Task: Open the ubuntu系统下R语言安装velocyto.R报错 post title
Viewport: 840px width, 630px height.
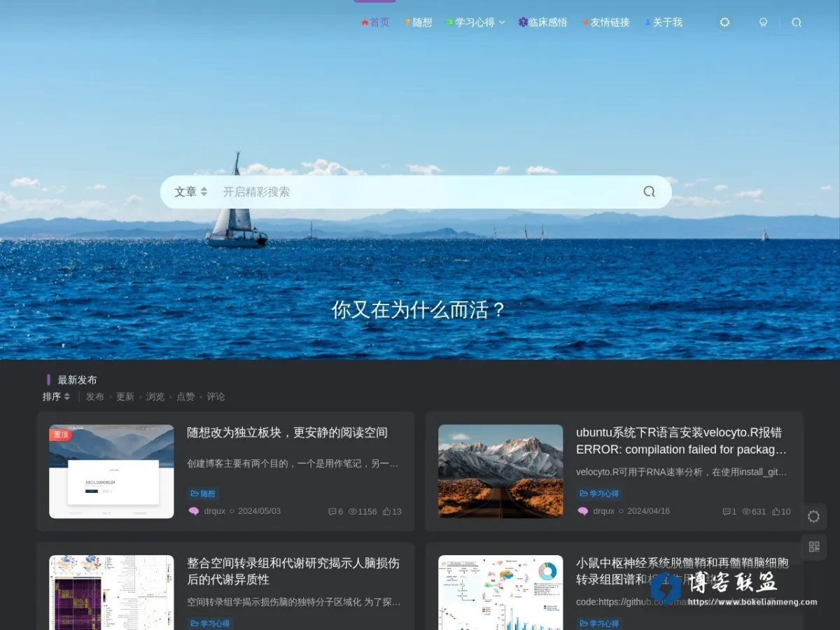Action: 682,441
